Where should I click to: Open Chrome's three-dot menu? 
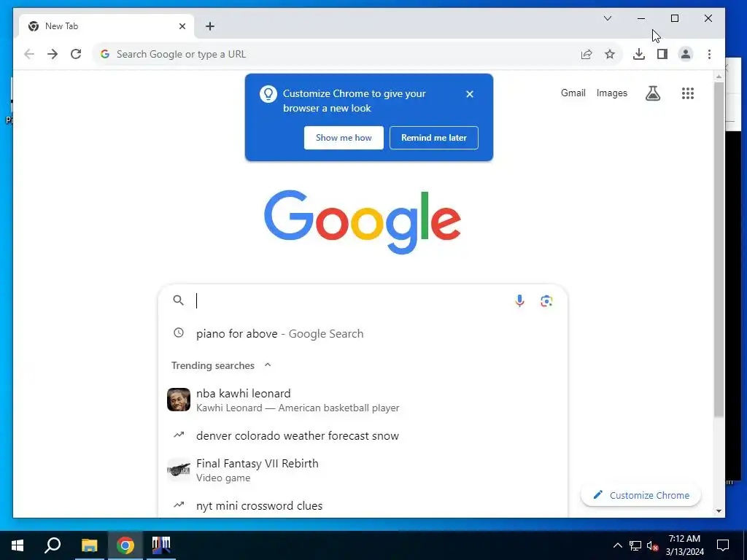point(709,54)
